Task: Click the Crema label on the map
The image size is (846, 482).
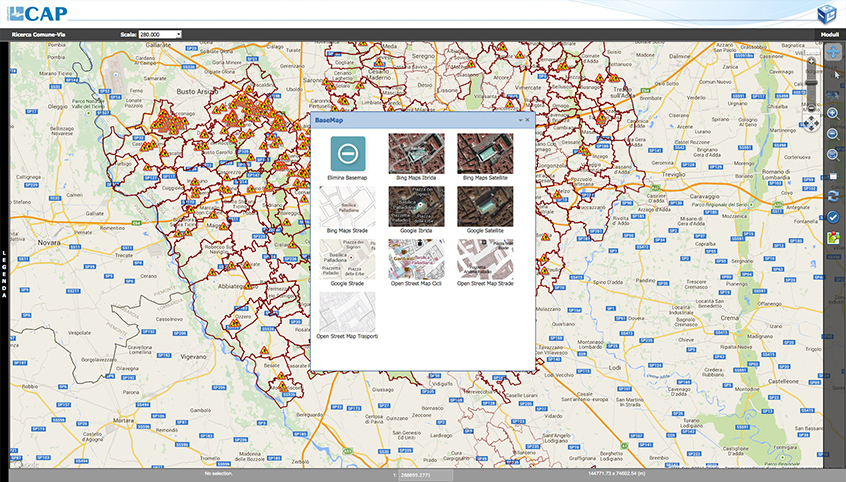Action: pos(729,318)
